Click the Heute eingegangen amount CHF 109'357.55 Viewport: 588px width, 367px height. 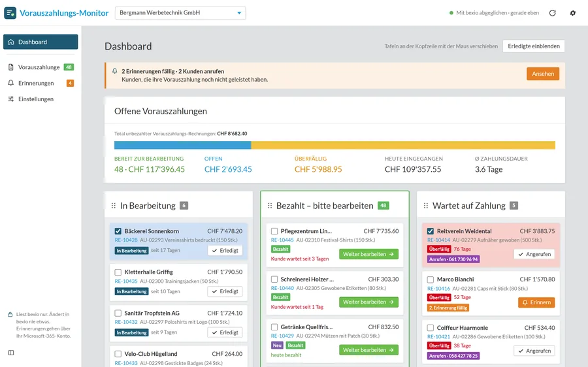click(x=413, y=169)
